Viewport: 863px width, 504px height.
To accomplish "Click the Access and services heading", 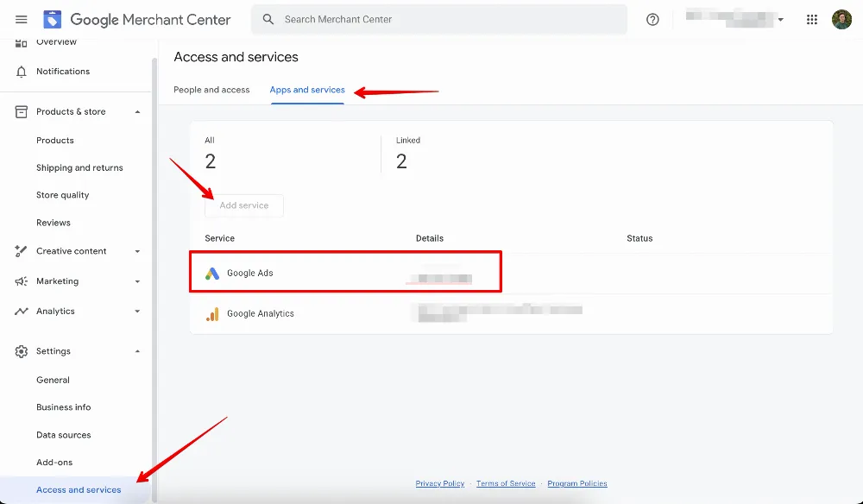I will [x=236, y=57].
